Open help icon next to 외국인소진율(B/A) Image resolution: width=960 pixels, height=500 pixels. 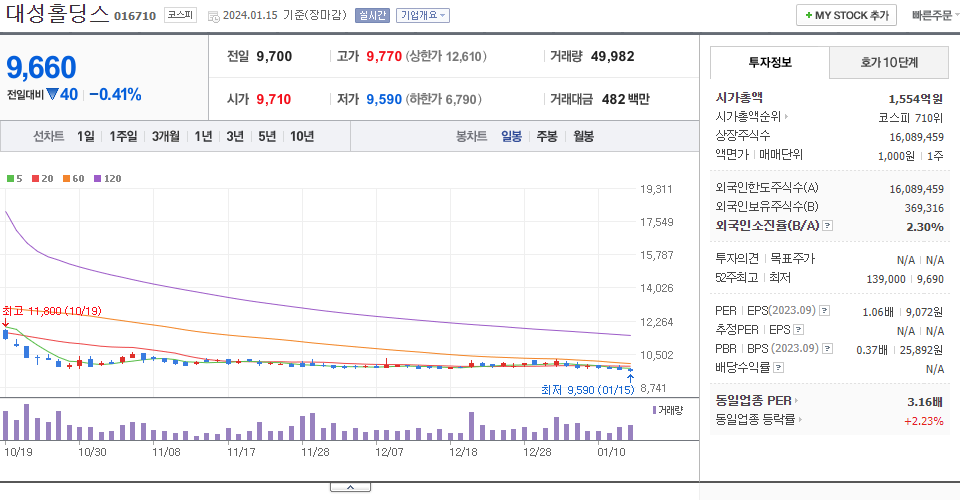[x=827, y=226]
